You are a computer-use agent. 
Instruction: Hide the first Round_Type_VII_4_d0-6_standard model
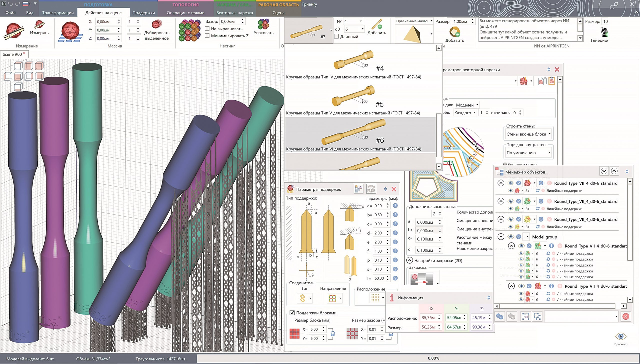(510, 183)
